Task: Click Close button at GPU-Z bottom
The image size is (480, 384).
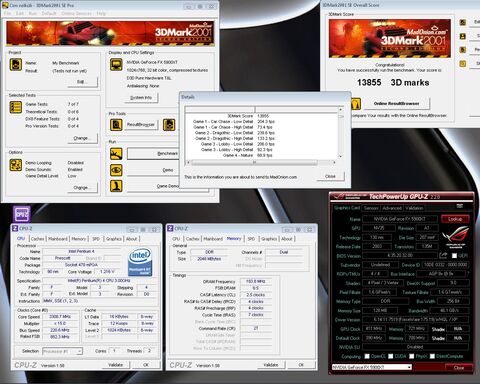Action: pos(459,368)
